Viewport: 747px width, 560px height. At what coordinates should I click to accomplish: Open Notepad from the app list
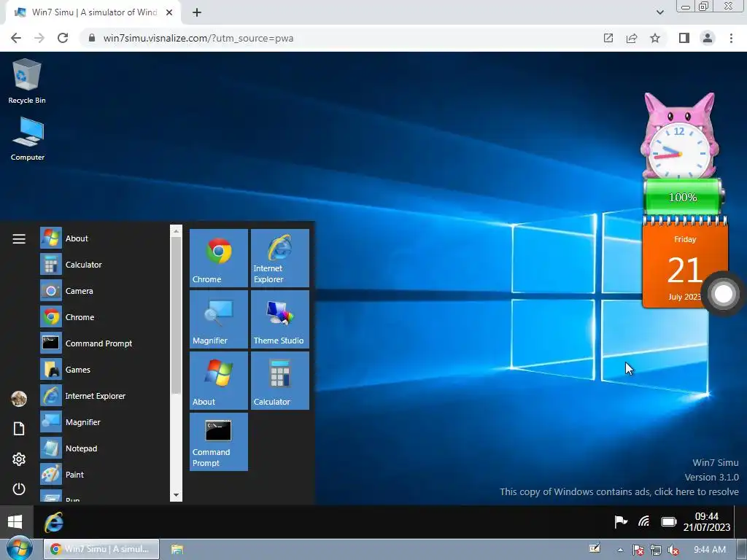[x=104, y=448]
